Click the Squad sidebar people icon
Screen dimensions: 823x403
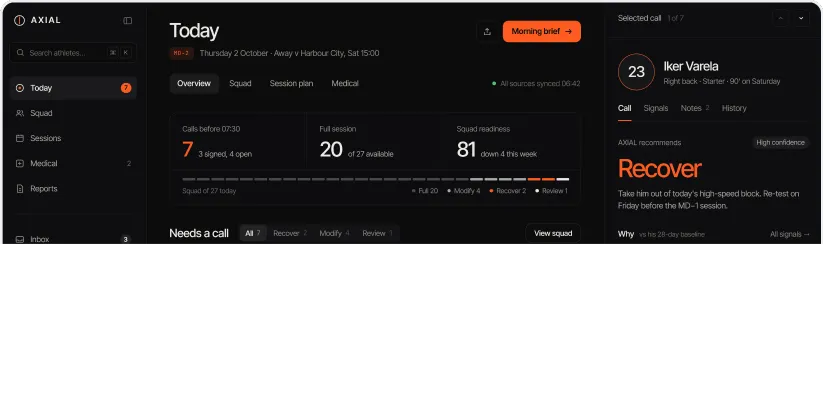[x=20, y=113]
